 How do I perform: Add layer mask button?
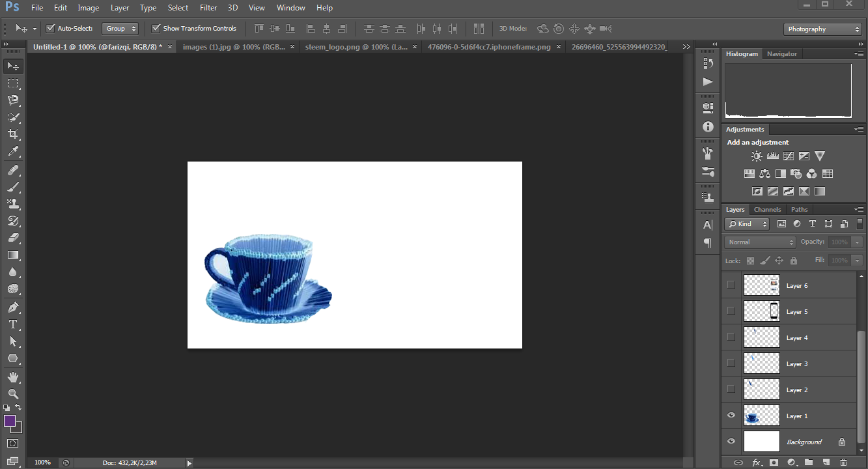(774, 462)
